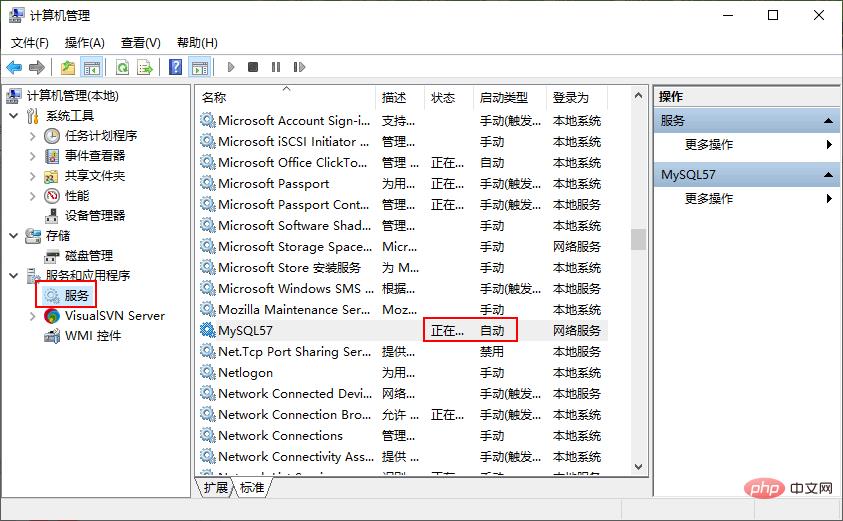Select the Network Connections service row
The width and height of the screenshot is (843, 521).
point(403,436)
